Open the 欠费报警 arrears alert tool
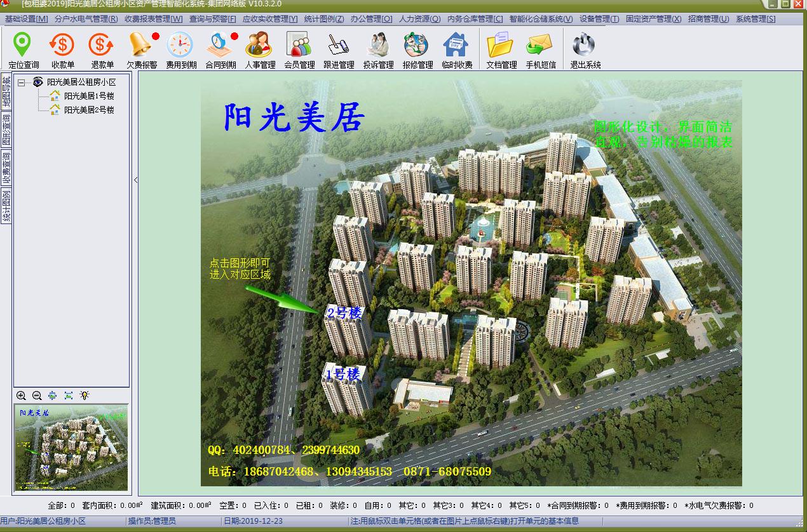The image size is (807, 532). (x=141, y=48)
